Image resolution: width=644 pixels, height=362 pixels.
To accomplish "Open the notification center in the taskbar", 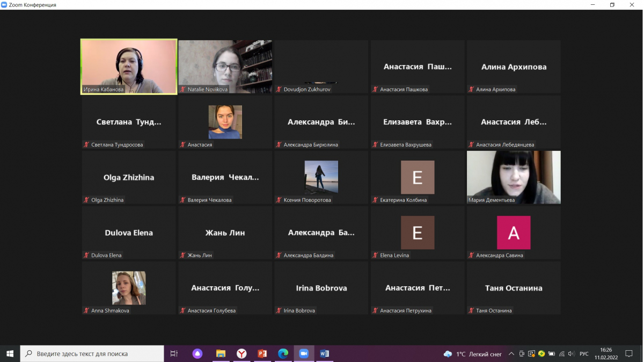I will pos(630,354).
